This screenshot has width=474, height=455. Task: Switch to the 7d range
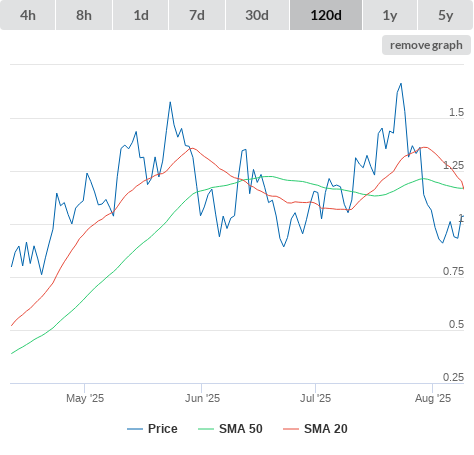tap(197, 15)
